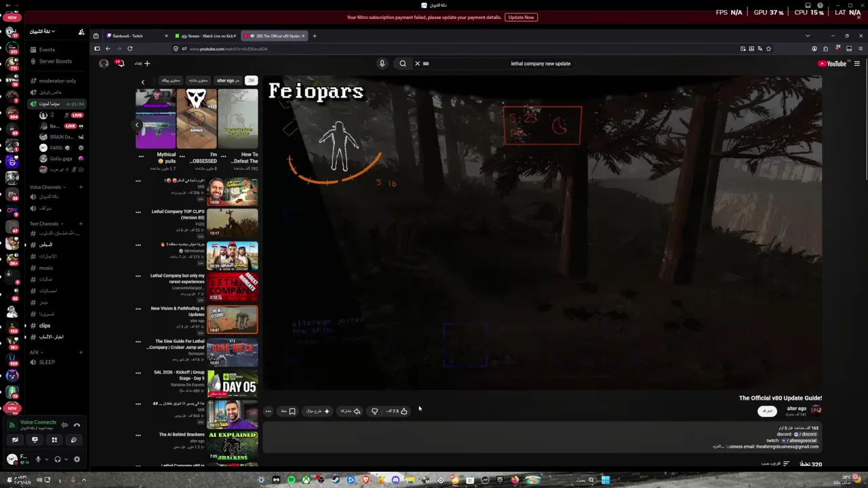Viewport: 868px width, 488px height.
Task: Click YouTube search magnifier button
Action: 403,64
